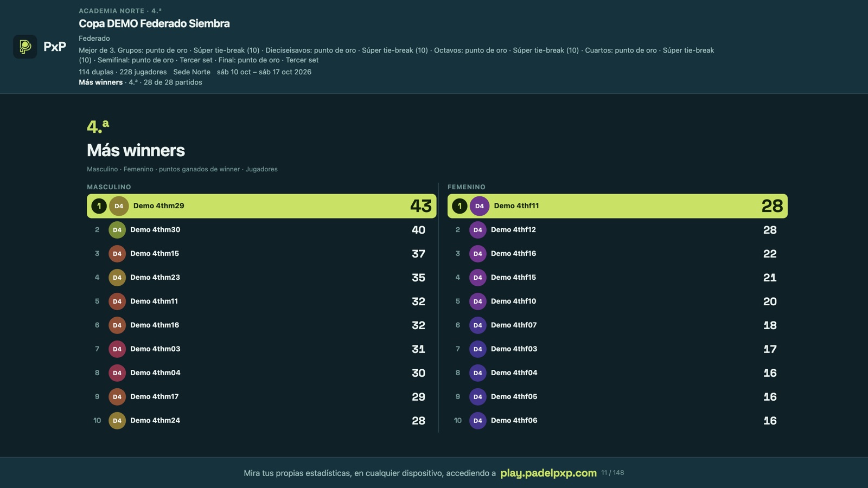Select player name Demo 4thm04
The height and width of the screenshot is (488, 868).
(x=155, y=373)
